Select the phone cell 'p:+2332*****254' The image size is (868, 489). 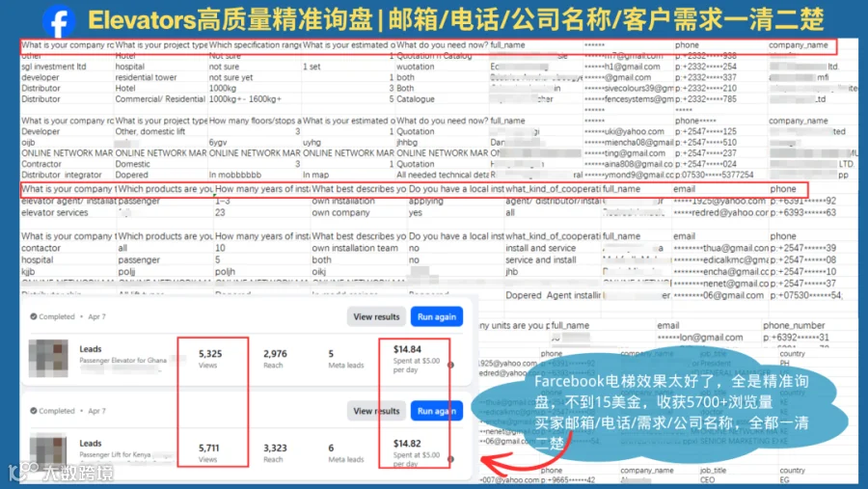coord(706,67)
